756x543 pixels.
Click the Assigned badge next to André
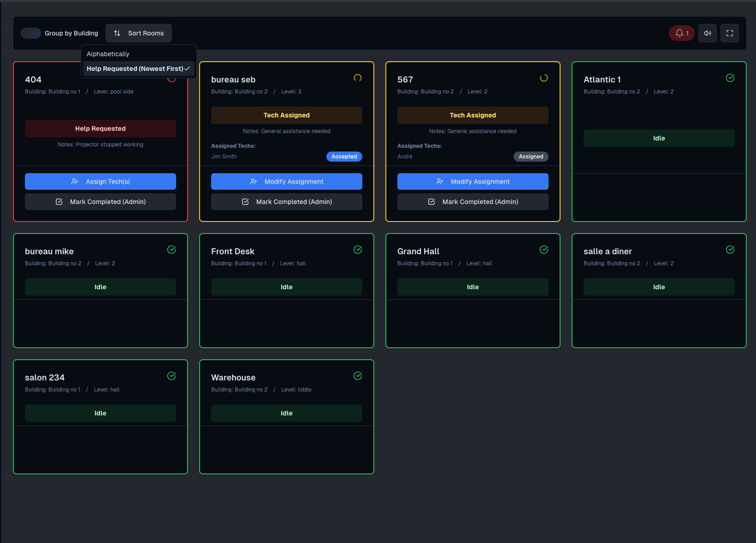click(531, 157)
